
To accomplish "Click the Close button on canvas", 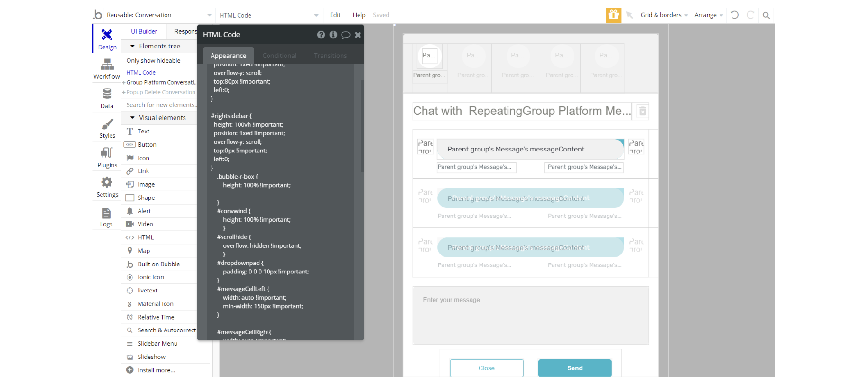I will (x=486, y=368).
